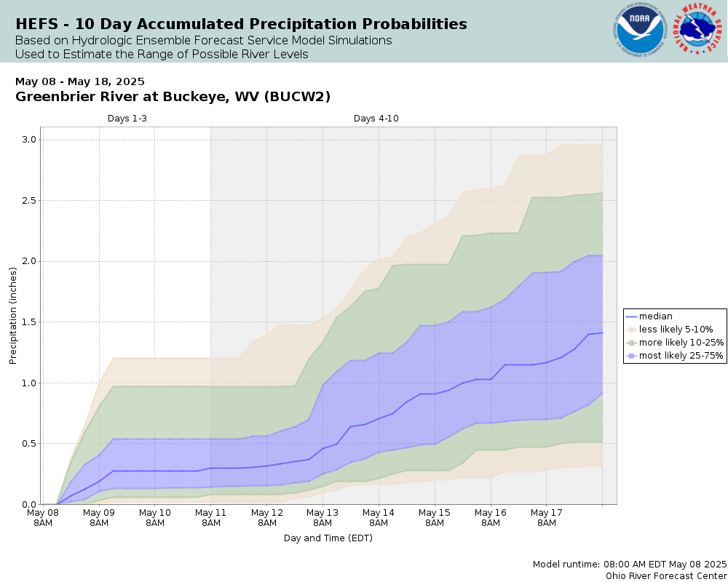728x582 pixels.
Task: Click the most likely 25-75% legend swatch
Action: [x=631, y=356]
